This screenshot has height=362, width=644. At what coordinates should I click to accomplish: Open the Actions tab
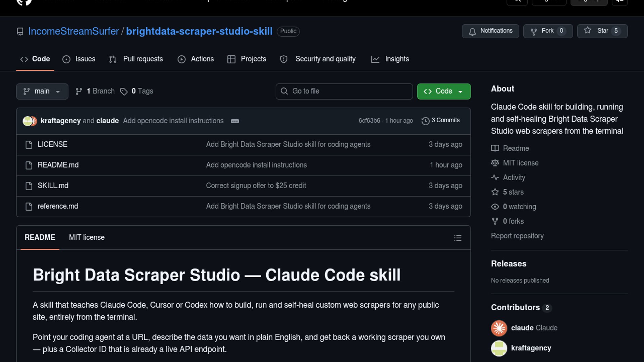pos(196,59)
